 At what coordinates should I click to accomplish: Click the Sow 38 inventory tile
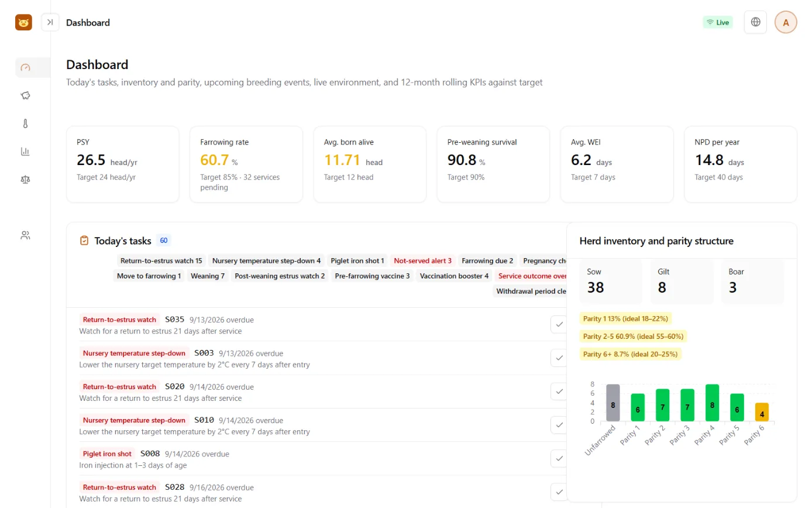(611, 282)
